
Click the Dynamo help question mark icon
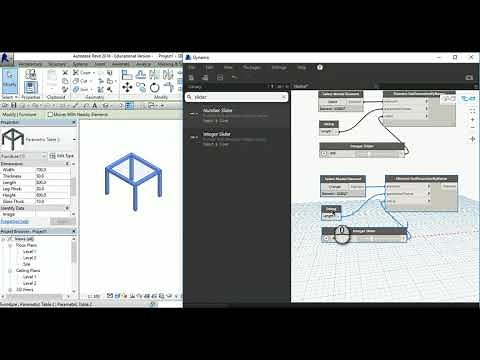[x=320, y=67]
